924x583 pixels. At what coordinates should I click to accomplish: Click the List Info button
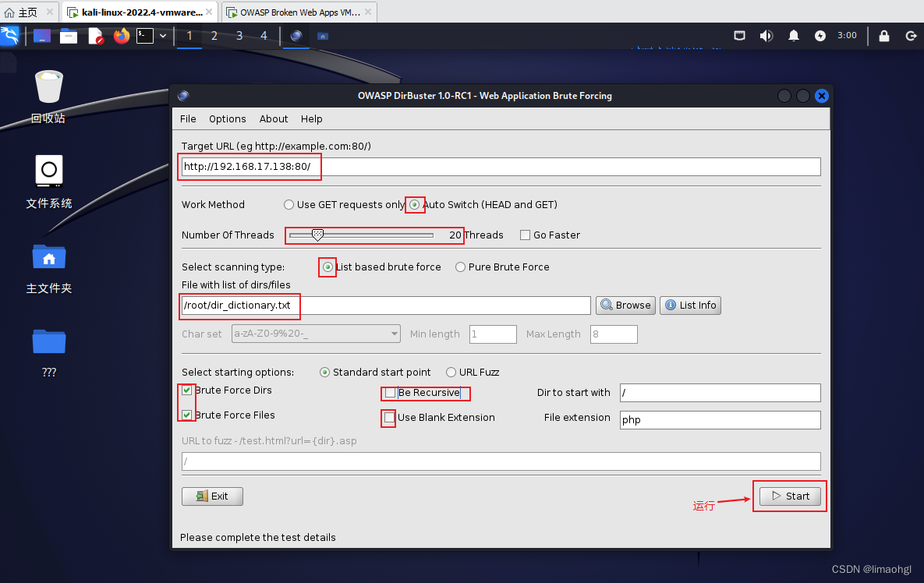690,306
